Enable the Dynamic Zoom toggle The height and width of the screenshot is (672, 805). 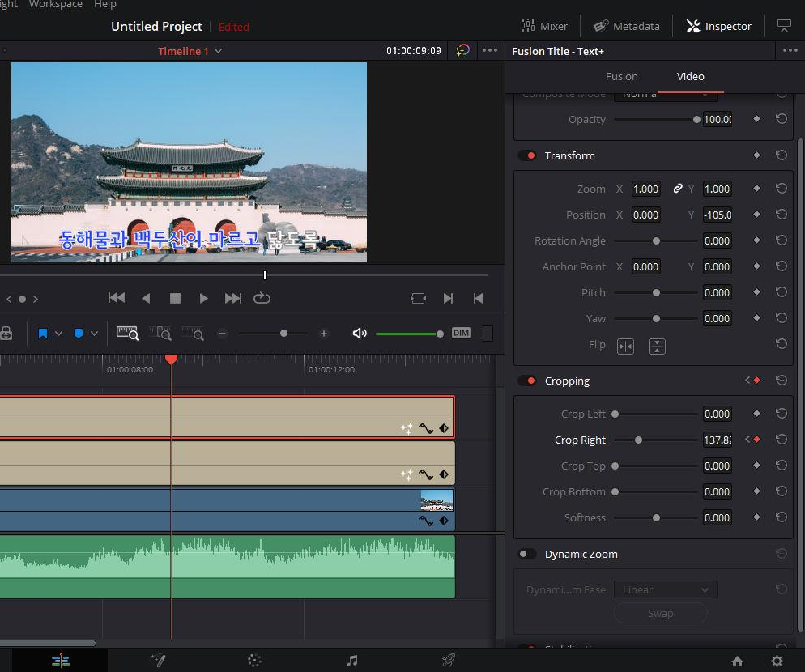(527, 554)
